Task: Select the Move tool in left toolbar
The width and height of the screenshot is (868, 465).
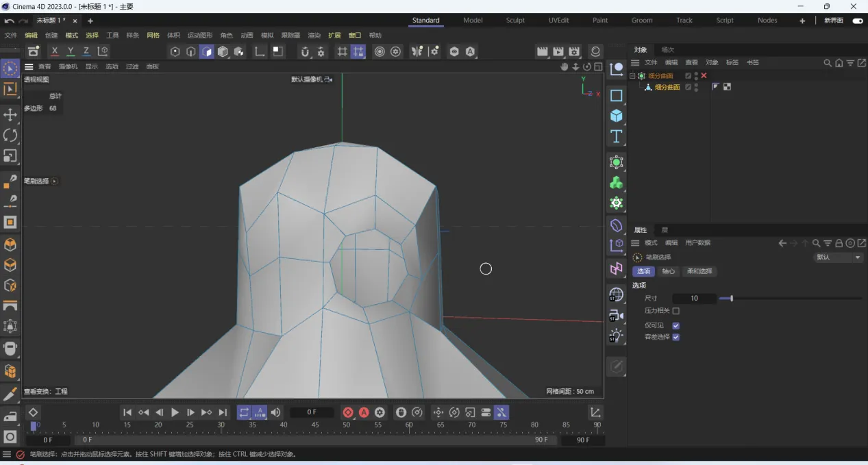Action: point(10,114)
